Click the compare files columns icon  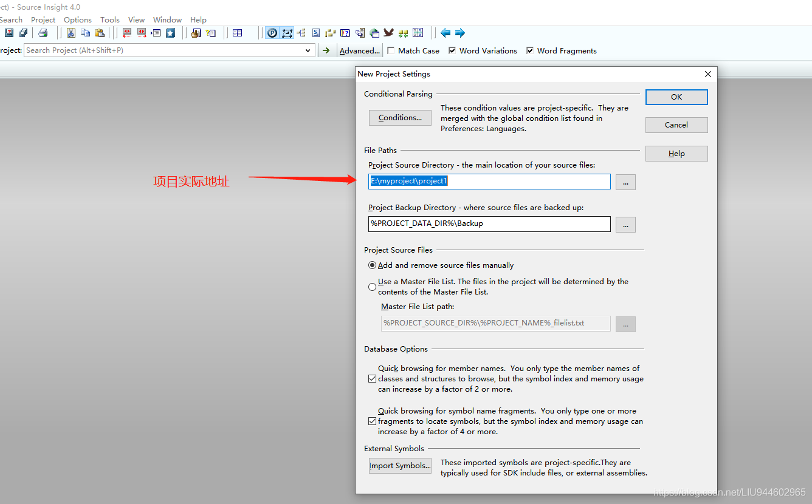click(418, 33)
